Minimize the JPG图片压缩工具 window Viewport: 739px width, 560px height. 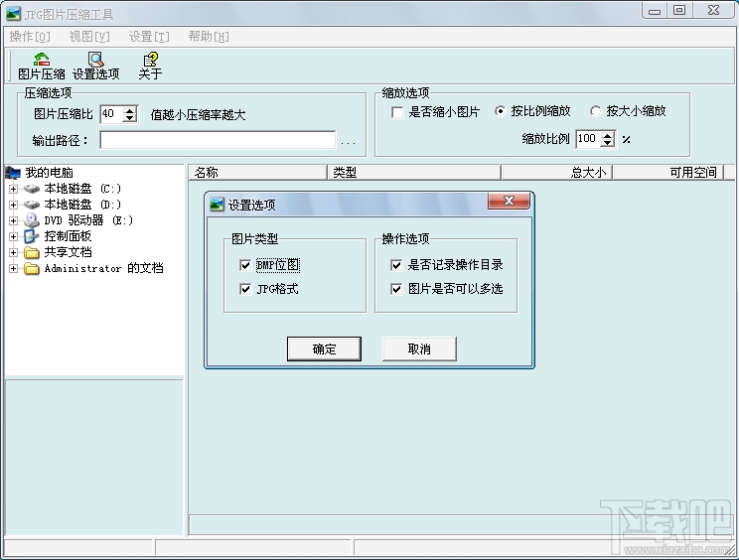point(655,10)
